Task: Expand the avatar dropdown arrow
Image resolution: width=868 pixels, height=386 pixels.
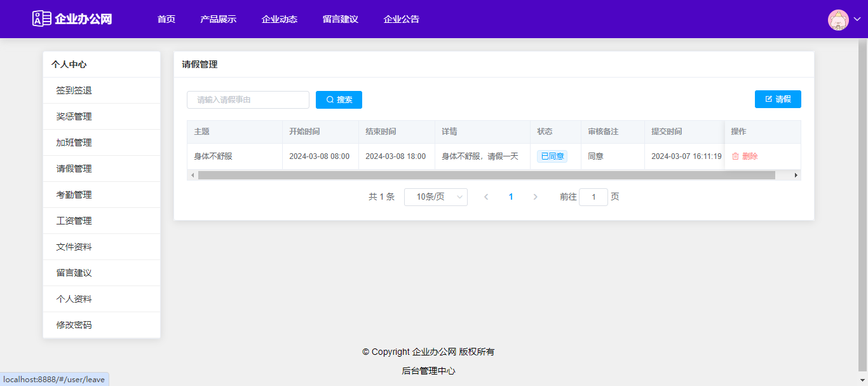Action: (x=857, y=20)
